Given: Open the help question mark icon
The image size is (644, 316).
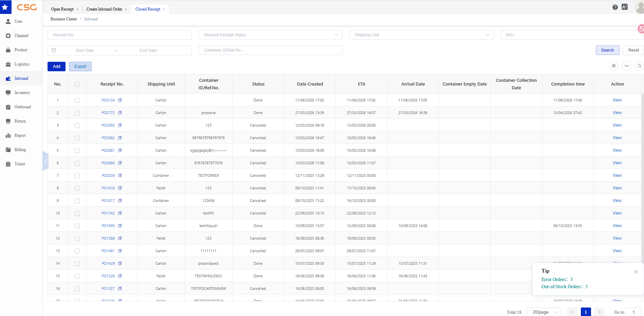Looking at the screenshot, I should pyautogui.click(x=615, y=7).
